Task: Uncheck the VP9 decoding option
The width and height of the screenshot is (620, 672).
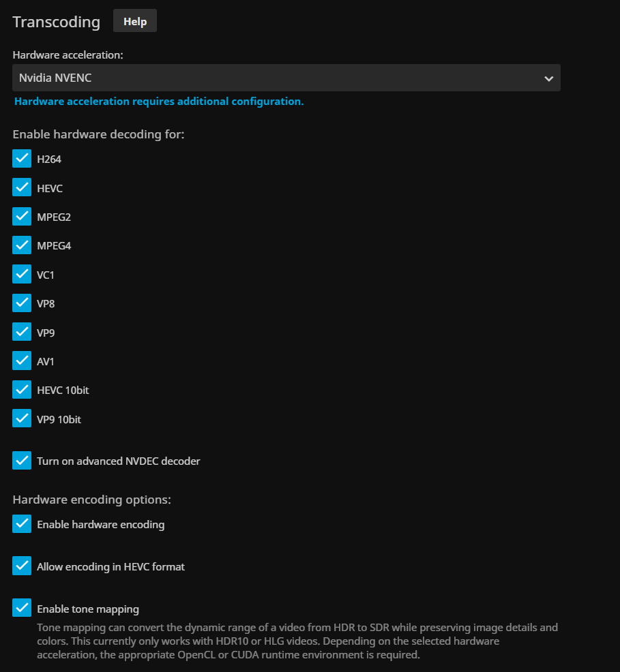Action: [22, 332]
